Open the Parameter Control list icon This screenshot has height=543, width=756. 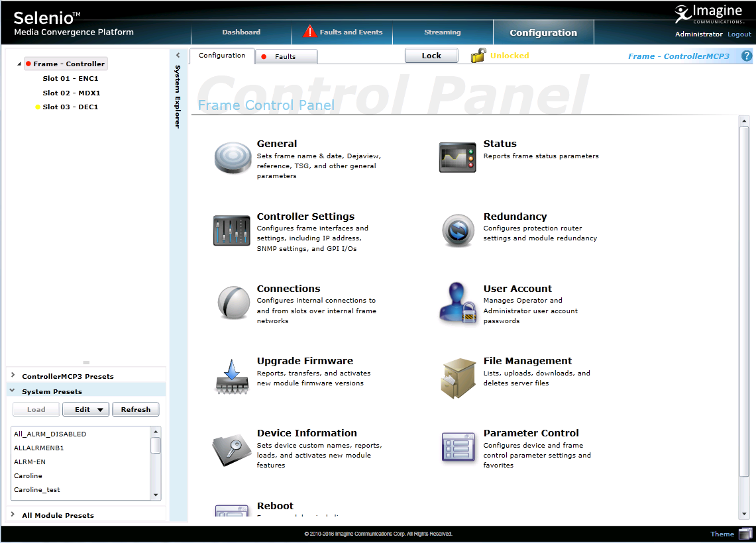458,447
